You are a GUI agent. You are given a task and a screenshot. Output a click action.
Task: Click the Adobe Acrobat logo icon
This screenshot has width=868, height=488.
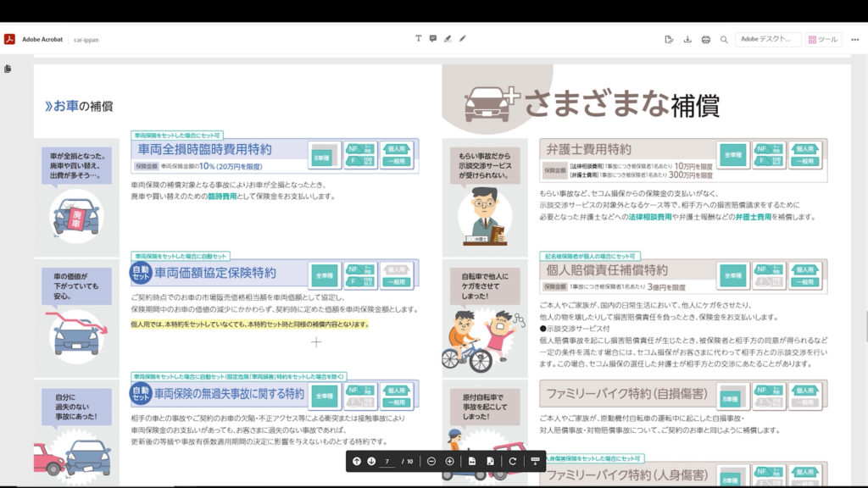[9, 39]
